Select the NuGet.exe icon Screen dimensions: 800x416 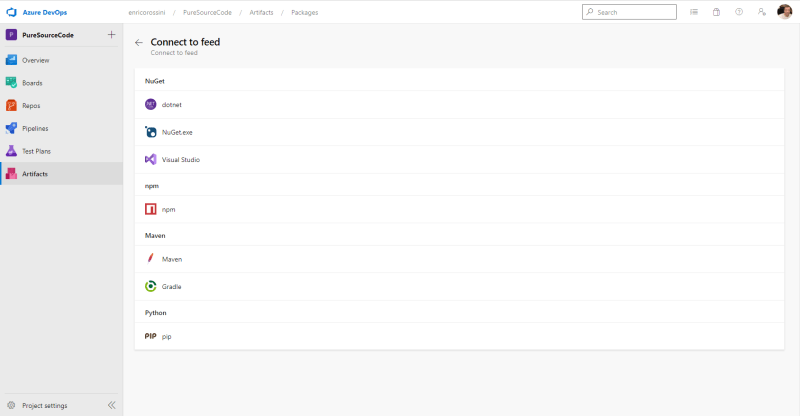point(151,132)
